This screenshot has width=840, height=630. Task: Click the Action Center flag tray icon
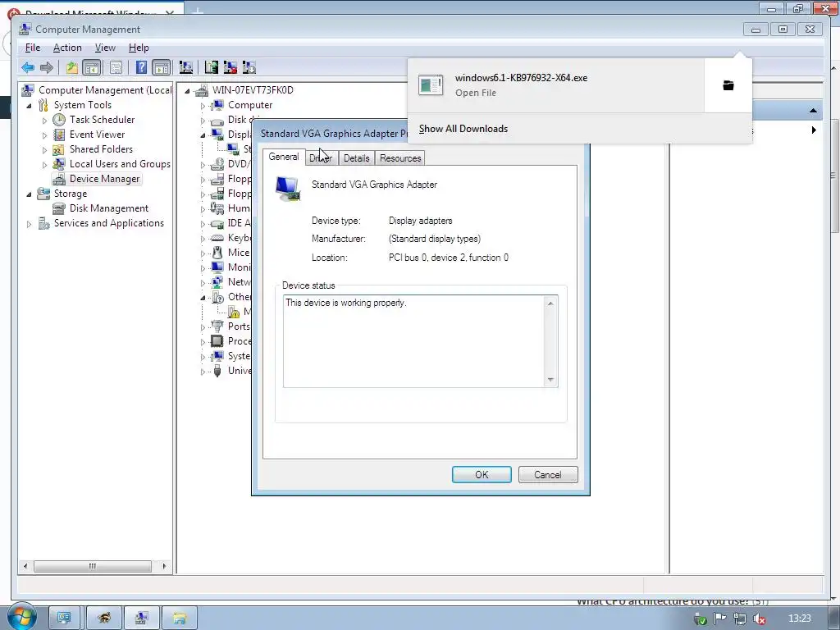[720, 619]
